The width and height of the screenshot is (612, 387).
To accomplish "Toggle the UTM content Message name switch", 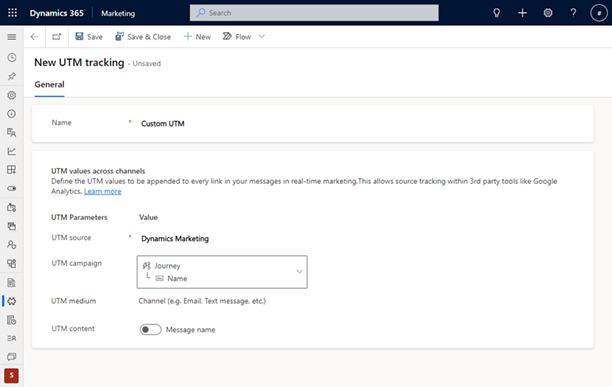I will [151, 330].
